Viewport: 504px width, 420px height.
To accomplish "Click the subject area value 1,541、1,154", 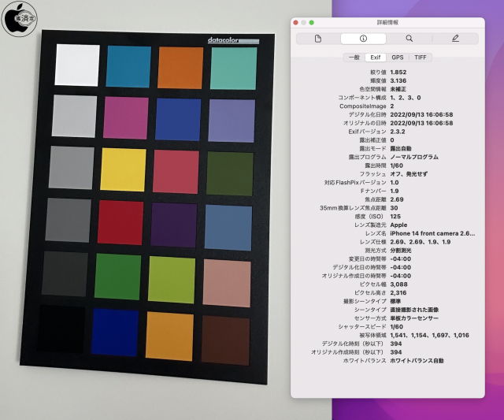I will (x=429, y=335).
